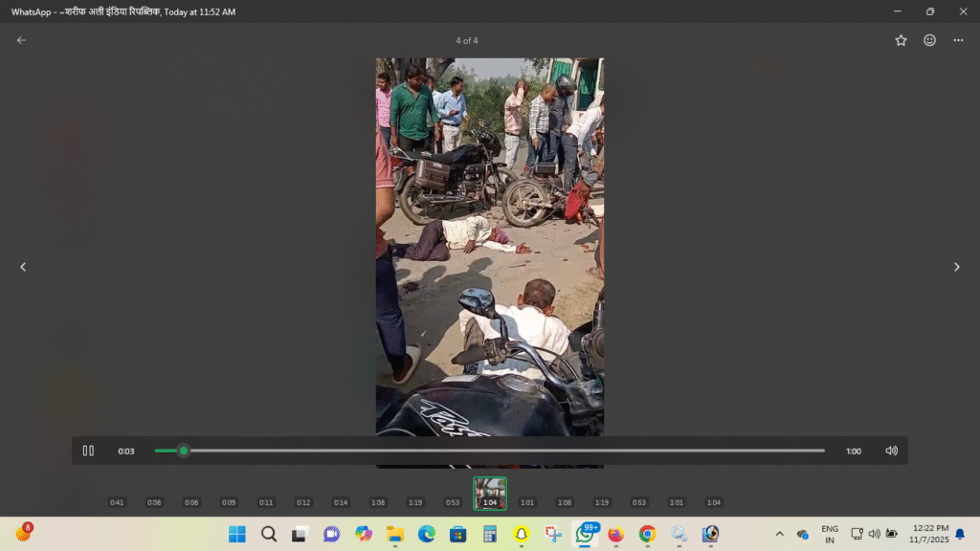Go back using the top-left arrow
Screen dimensions: 980x551
click(x=21, y=40)
